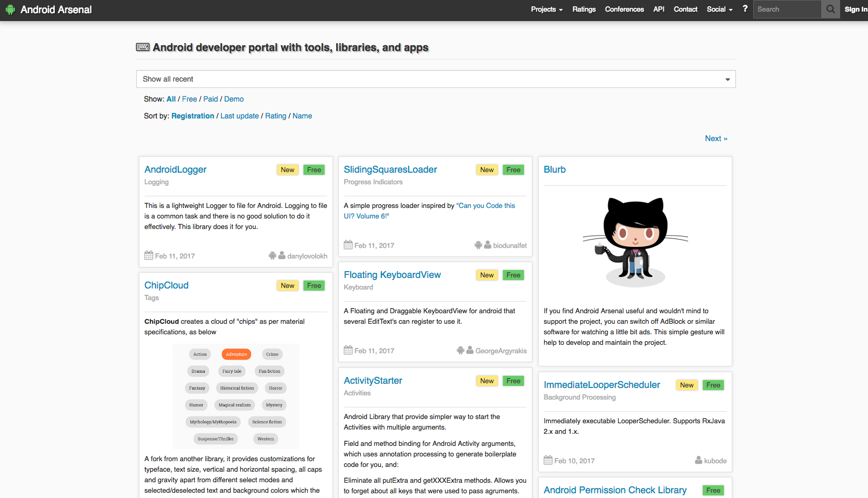868x498 pixels.
Task: Click the Free badge on SlidingSquaresLoader
Action: 513,170
